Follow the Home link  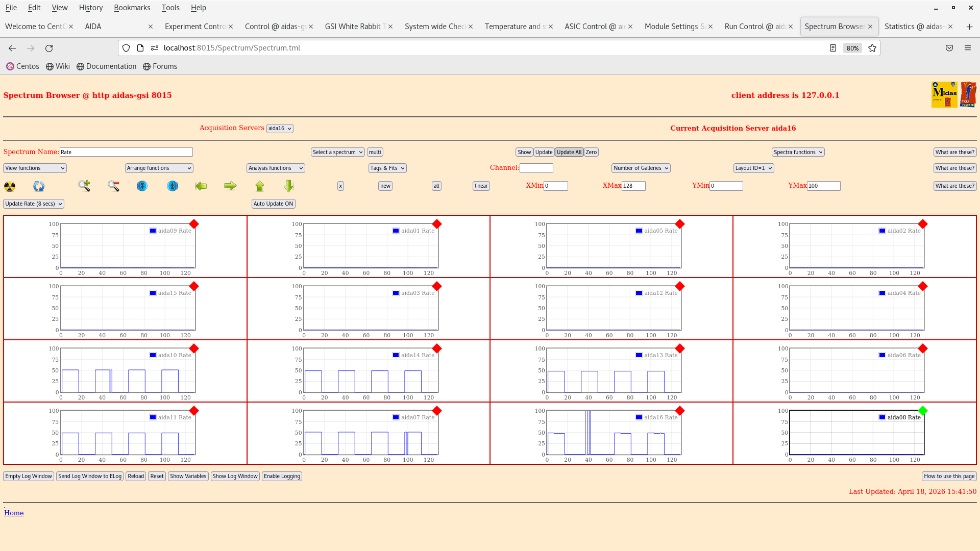(x=14, y=513)
